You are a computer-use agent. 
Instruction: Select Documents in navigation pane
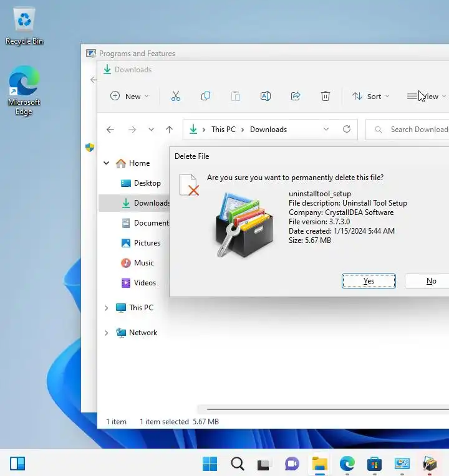[145, 223]
